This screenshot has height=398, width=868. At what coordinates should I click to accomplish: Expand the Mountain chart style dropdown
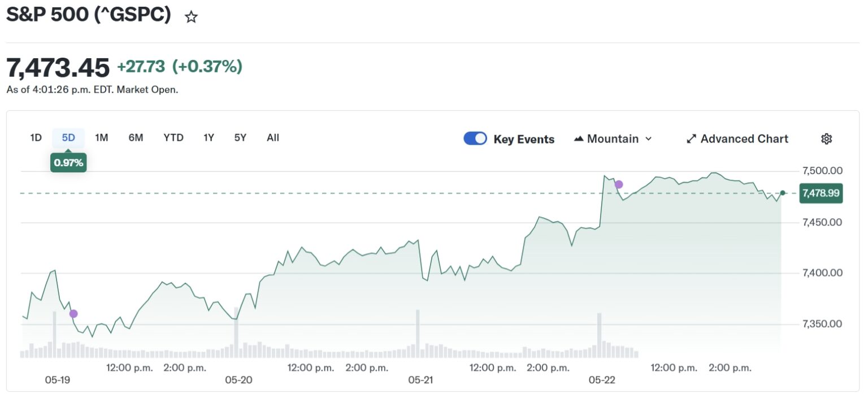[613, 139]
